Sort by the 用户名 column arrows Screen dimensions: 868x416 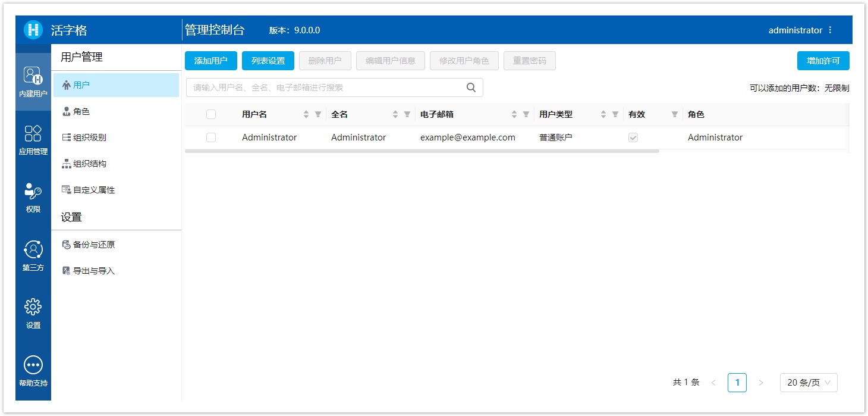point(306,114)
